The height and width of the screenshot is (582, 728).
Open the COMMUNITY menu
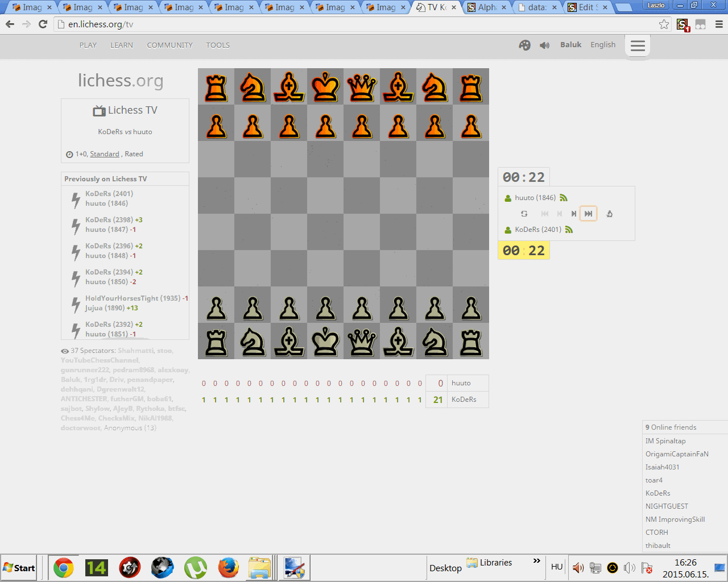pyautogui.click(x=169, y=45)
